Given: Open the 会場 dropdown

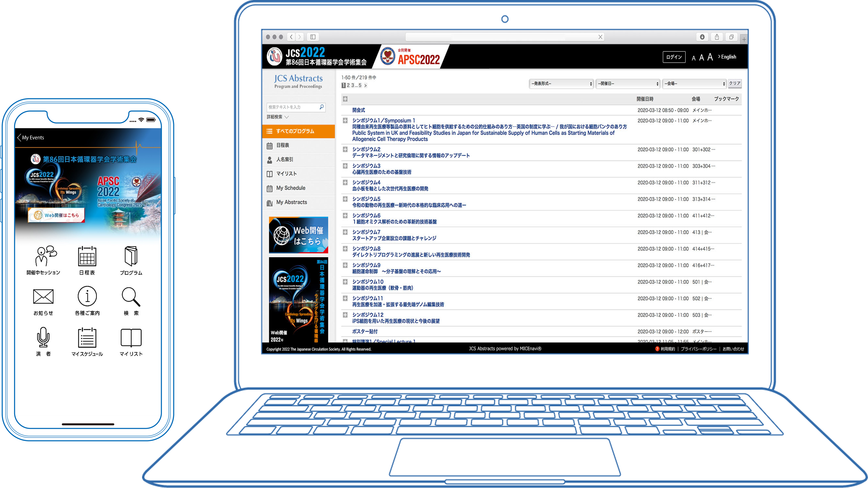Looking at the screenshot, I should 694,84.
